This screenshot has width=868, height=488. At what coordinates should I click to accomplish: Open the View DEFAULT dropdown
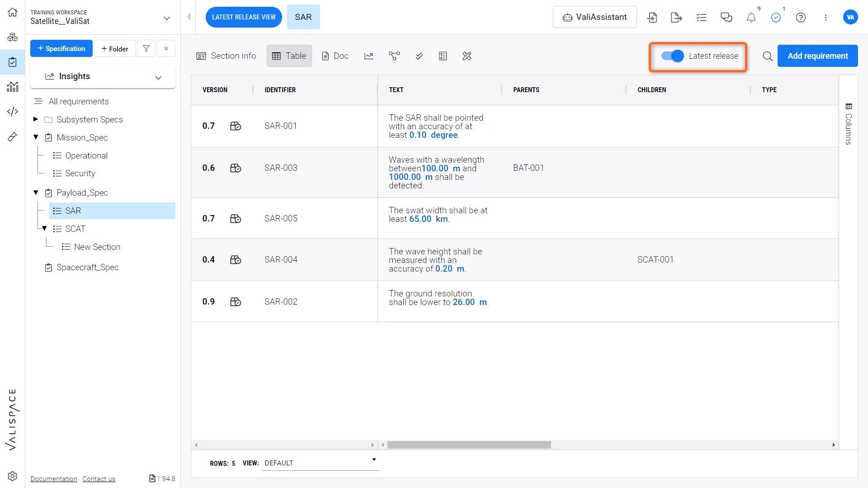tap(320, 463)
